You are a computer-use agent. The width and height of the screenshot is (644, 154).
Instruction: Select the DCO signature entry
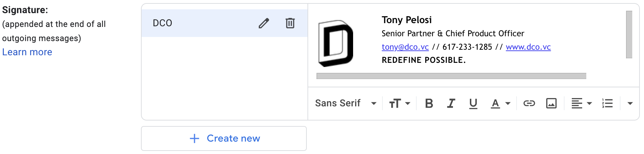(x=225, y=23)
